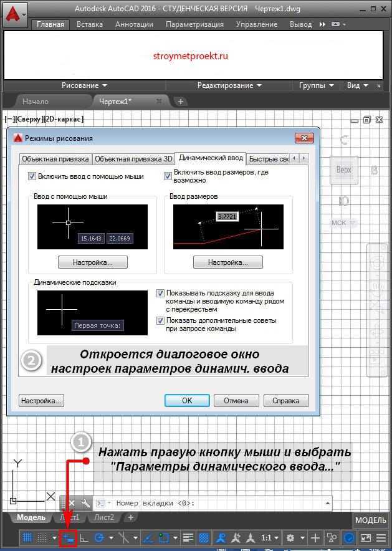Toggle the grid display icon in status bar
392x551 pixels.
(x=27, y=538)
